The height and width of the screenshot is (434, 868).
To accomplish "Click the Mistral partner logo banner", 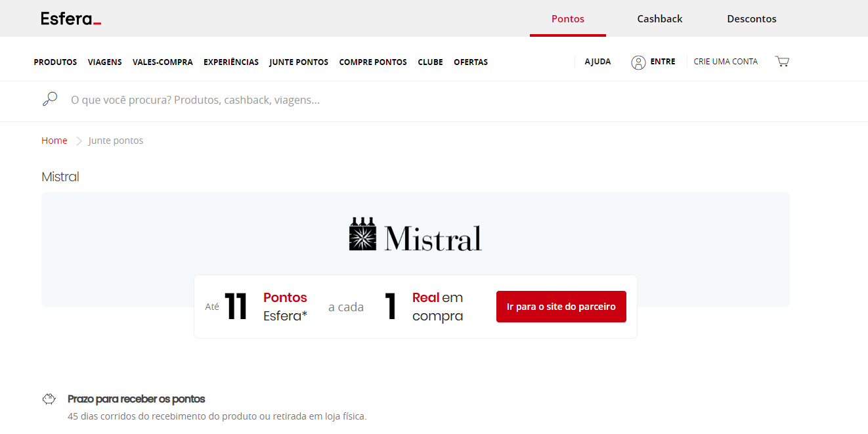I will tap(415, 234).
